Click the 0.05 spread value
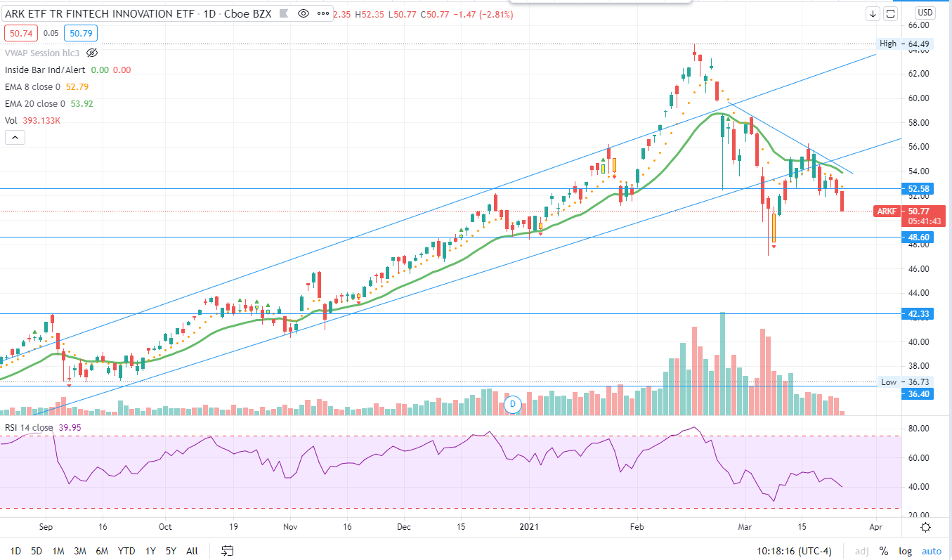Image resolution: width=952 pixels, height=560 pixels. pyautogui.click(x=51, y=33)
